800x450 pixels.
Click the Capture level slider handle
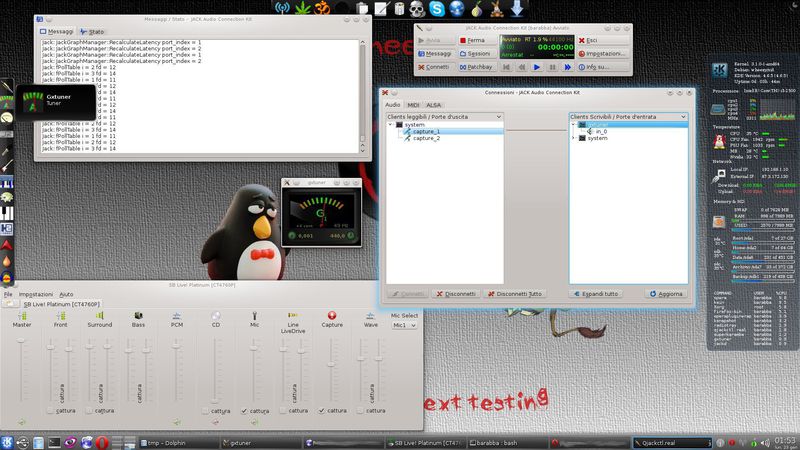coord(331,364)
